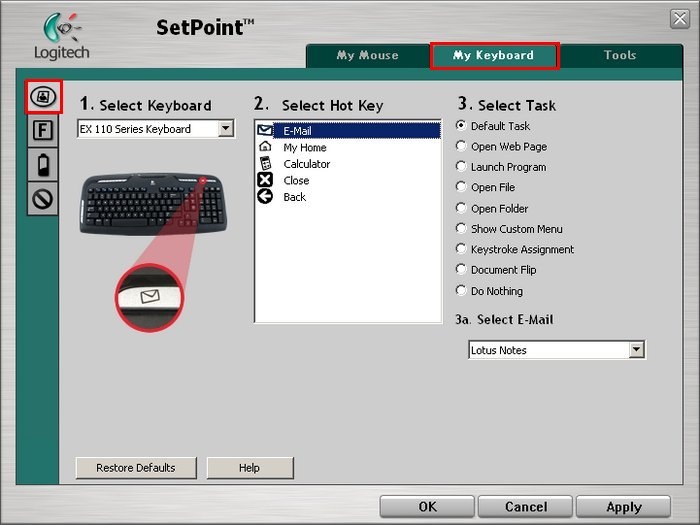
Task: Open the battery status sidebar icon
Action: coord(43,165)
